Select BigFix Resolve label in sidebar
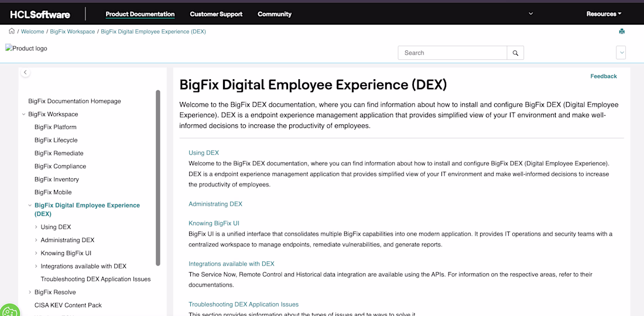Screen dimensions: 644x316 [x=55, y=292]
